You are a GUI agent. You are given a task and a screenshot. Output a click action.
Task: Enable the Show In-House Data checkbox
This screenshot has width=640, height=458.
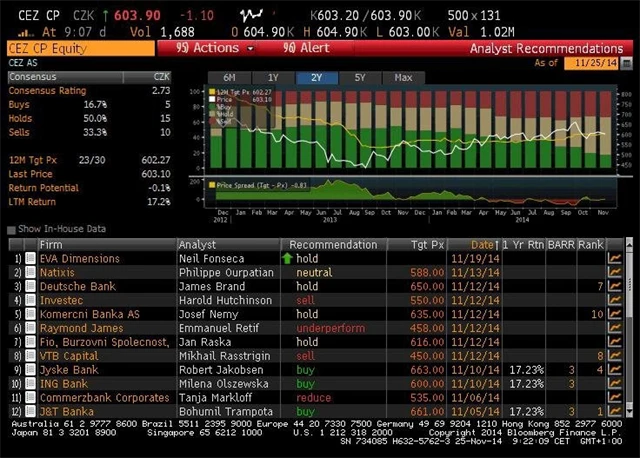[x=11, y=229]
